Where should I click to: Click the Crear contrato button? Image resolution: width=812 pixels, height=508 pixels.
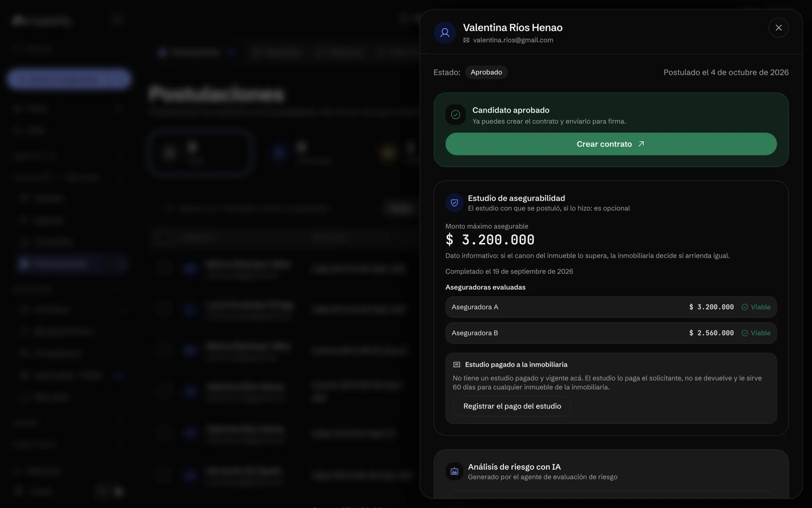[x=611, y=144]
